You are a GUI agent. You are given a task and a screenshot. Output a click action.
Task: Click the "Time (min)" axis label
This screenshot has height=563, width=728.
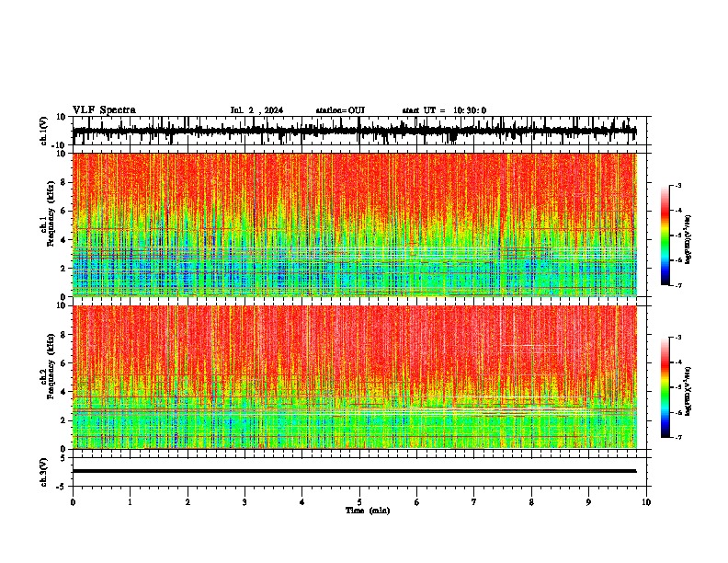click(368, 511)
